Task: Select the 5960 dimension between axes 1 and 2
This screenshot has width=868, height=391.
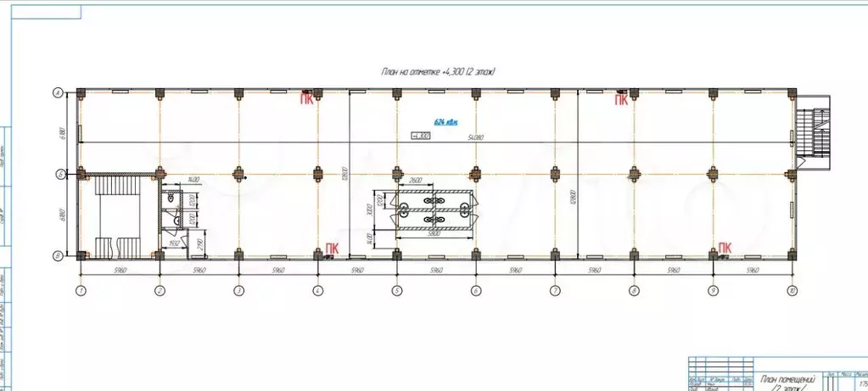Action: [x=120, y=271]
